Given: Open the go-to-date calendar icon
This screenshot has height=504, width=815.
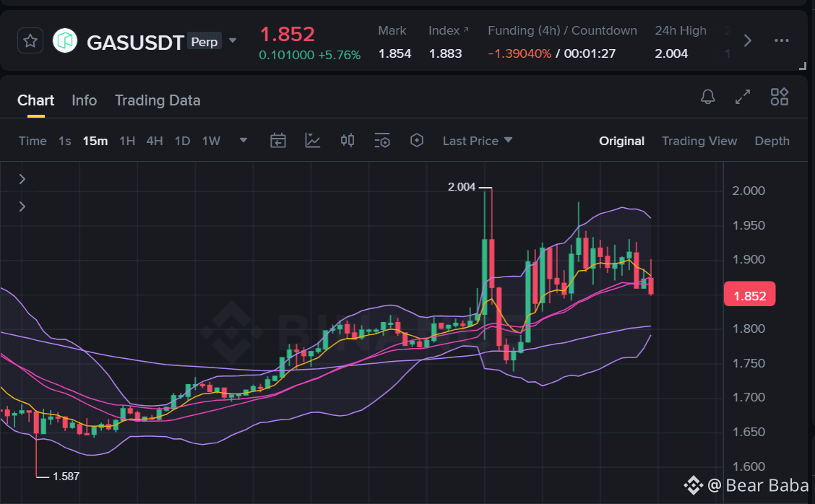Looking at the screenshot, I should 278,140.
